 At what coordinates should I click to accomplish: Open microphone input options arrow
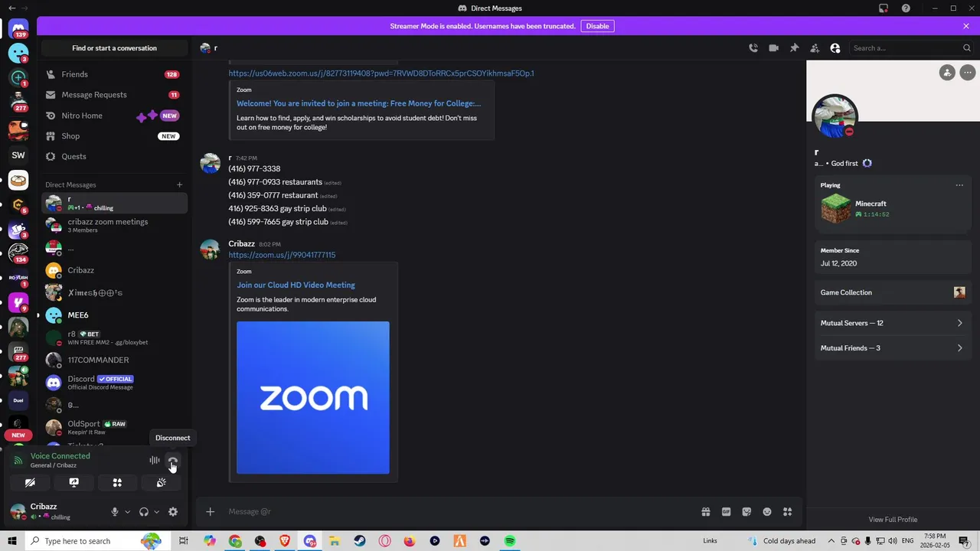tap(127, 512)
